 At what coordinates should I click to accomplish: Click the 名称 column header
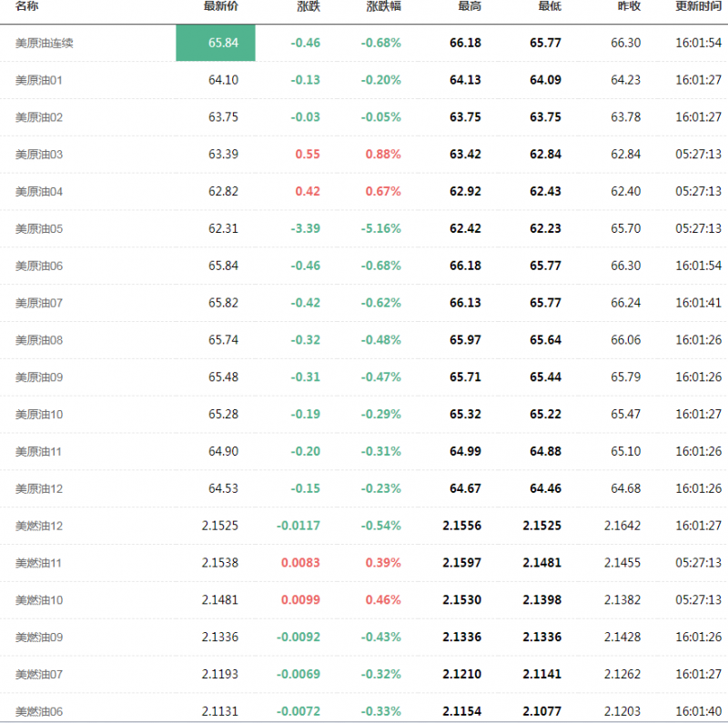27,6
